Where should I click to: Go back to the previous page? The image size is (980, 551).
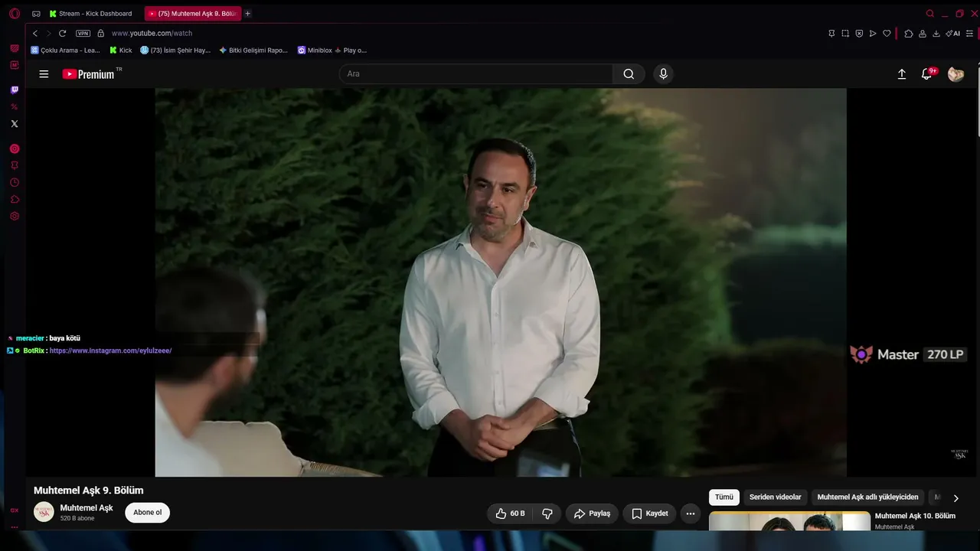pyautogui.click(x=35, y=34)
